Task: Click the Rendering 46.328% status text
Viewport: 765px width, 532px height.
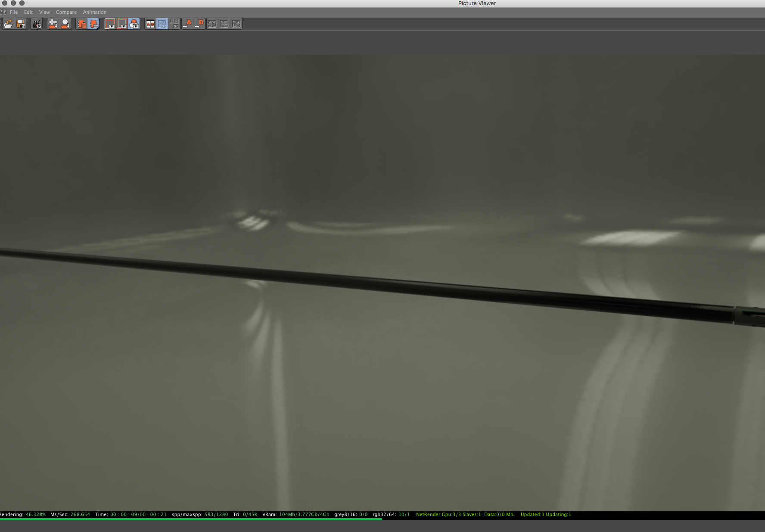Action: click(22, 514)
